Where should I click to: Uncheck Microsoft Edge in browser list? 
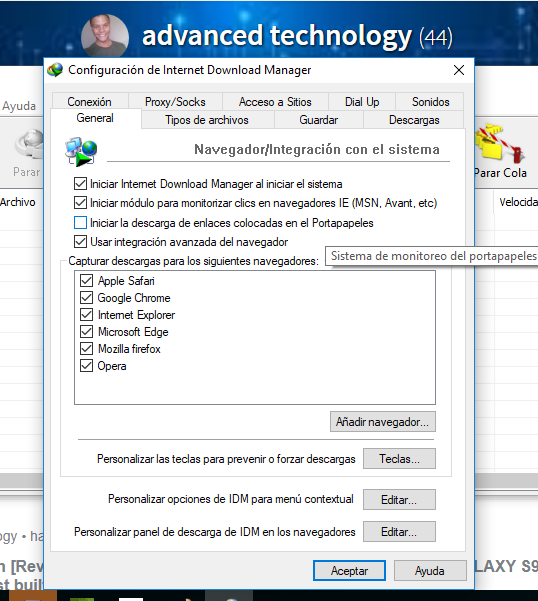(86, 332)
